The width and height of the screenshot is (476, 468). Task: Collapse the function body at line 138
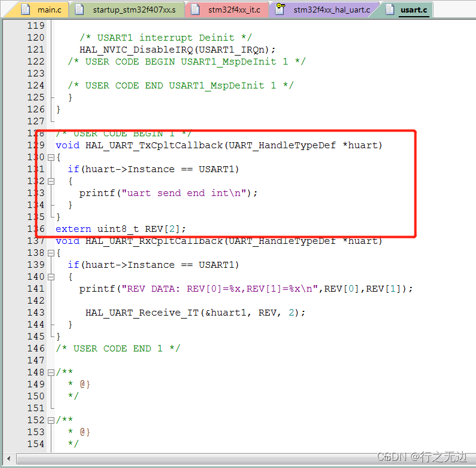(x=51, y=253)
